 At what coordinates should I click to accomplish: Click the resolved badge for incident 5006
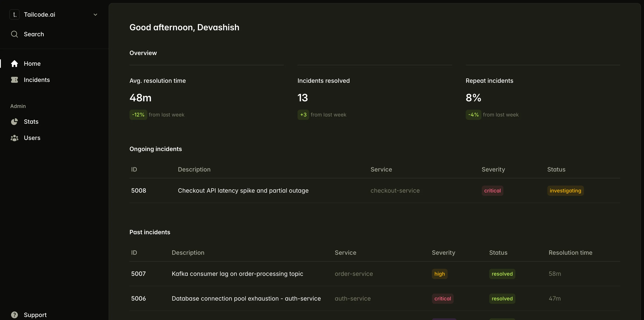[502, 298]
